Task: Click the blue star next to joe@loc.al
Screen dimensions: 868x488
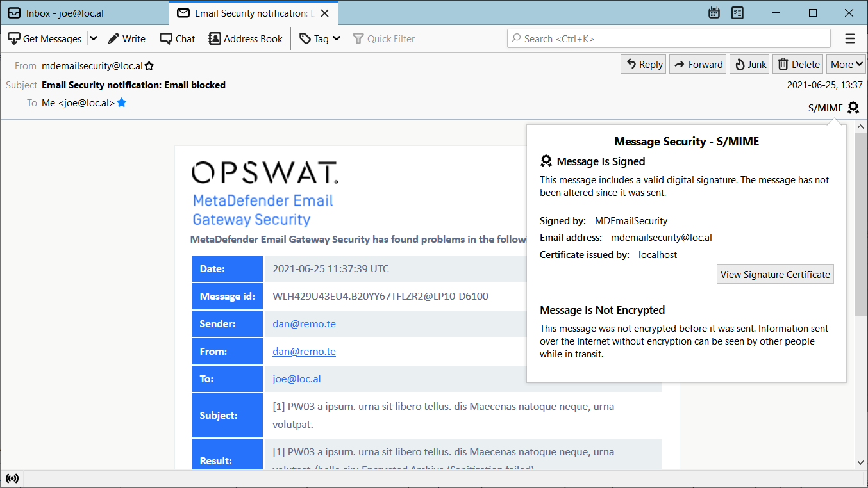Action: point(121,102)
